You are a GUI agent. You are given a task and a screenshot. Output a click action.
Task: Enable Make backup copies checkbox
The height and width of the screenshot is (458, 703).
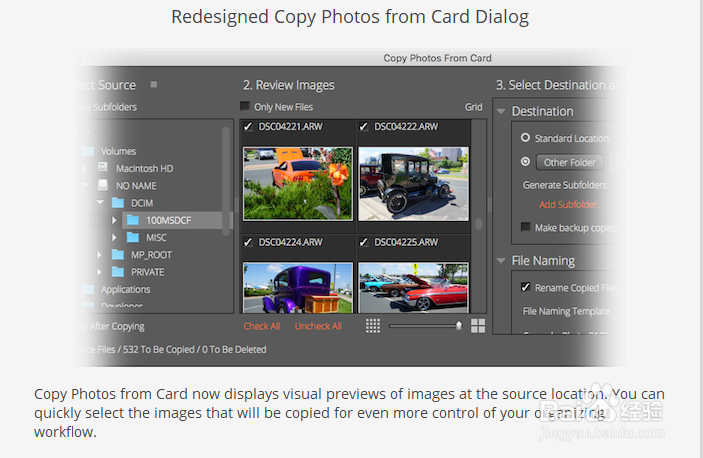tap(525, 227)
